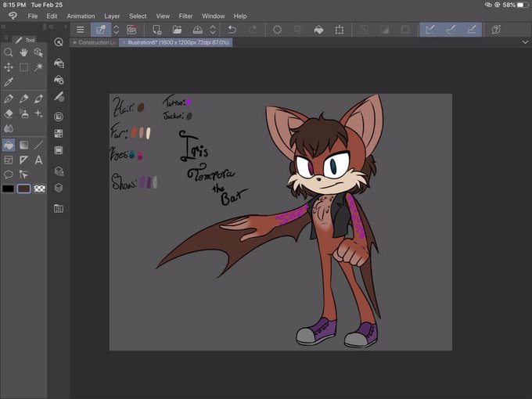Select the Correct line tool

point(23,174)
